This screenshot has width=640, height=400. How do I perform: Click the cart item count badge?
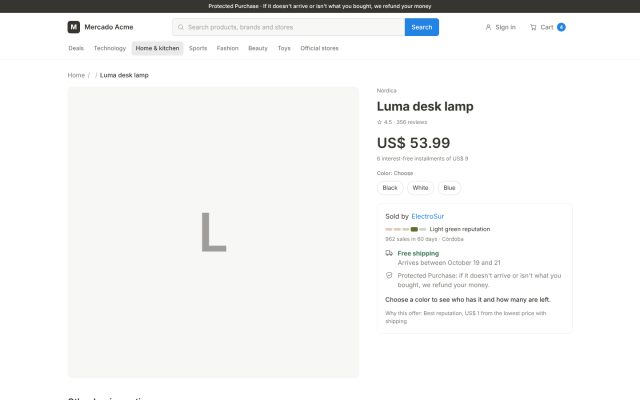point(561,27)
